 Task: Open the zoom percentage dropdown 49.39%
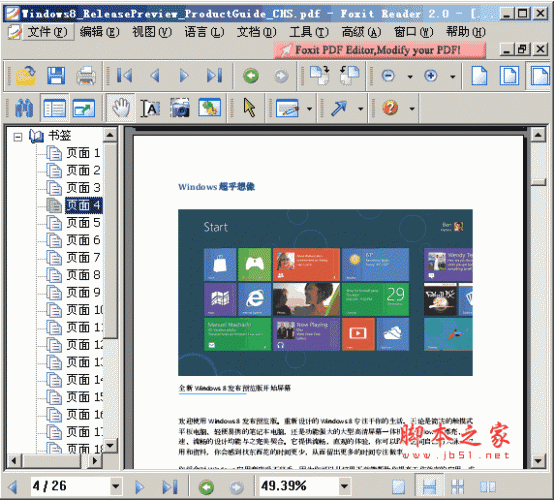click(344, 486)
